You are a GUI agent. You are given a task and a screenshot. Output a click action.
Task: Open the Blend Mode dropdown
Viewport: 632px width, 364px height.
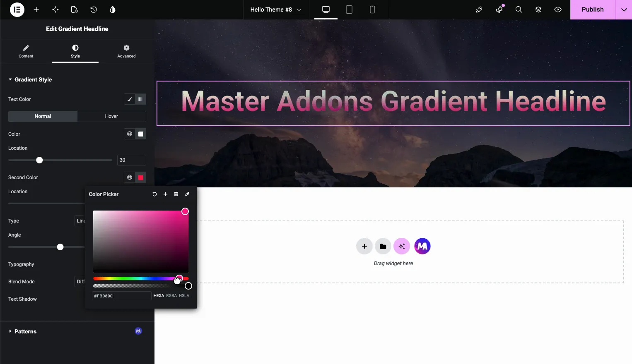[x=80, y=282]
